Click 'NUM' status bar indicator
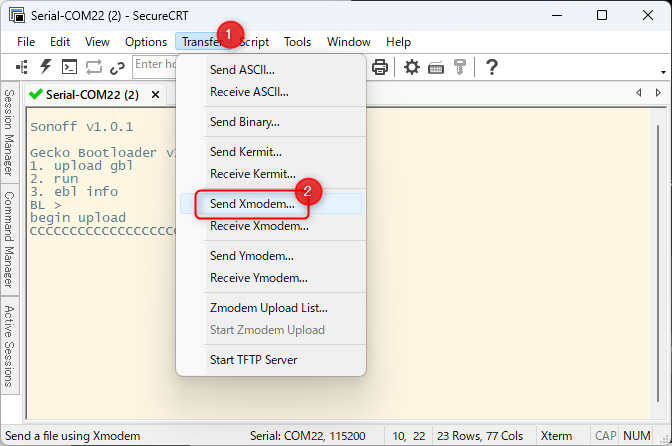The image size is (672, 446). pos(637,436)
